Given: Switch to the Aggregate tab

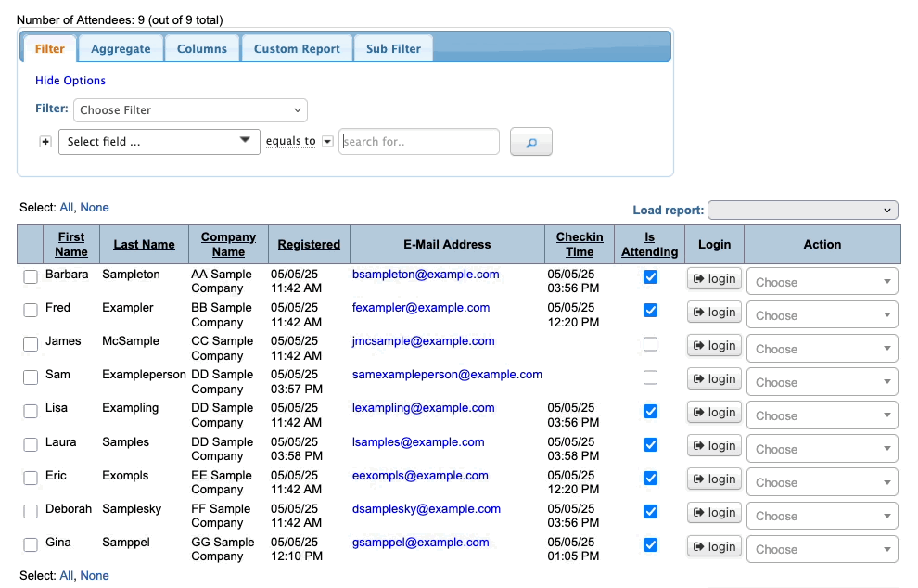Looking at the screenshot, I should coord(121,49).
